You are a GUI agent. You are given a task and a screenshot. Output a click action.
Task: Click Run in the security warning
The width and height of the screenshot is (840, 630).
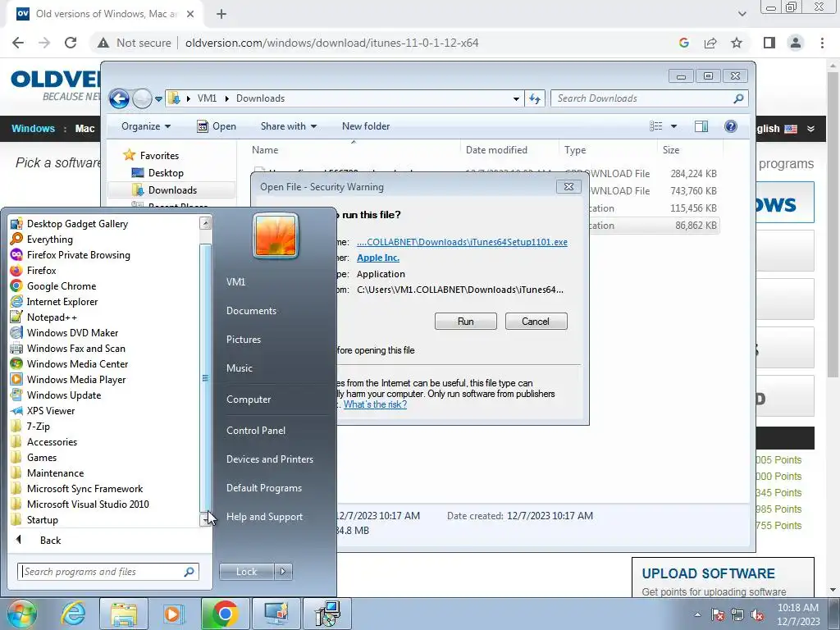click(466, 322)
